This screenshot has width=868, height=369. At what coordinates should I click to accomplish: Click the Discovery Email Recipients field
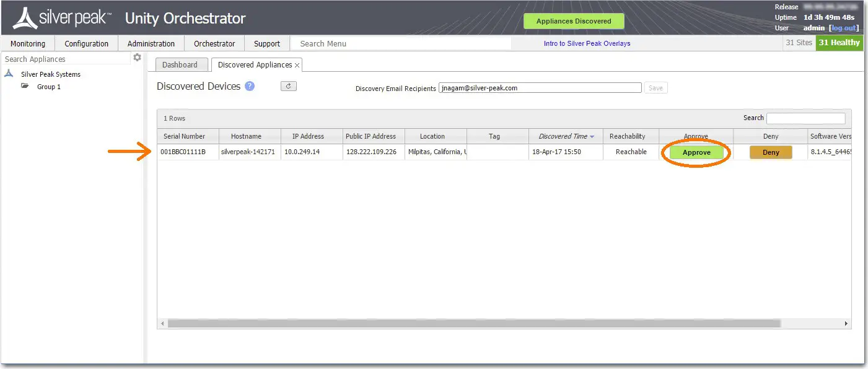click(x=539, y=87)
